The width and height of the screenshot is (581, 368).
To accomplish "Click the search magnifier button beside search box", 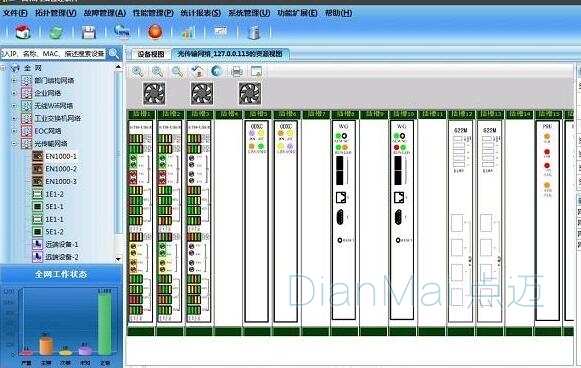I will coord(114,54).
